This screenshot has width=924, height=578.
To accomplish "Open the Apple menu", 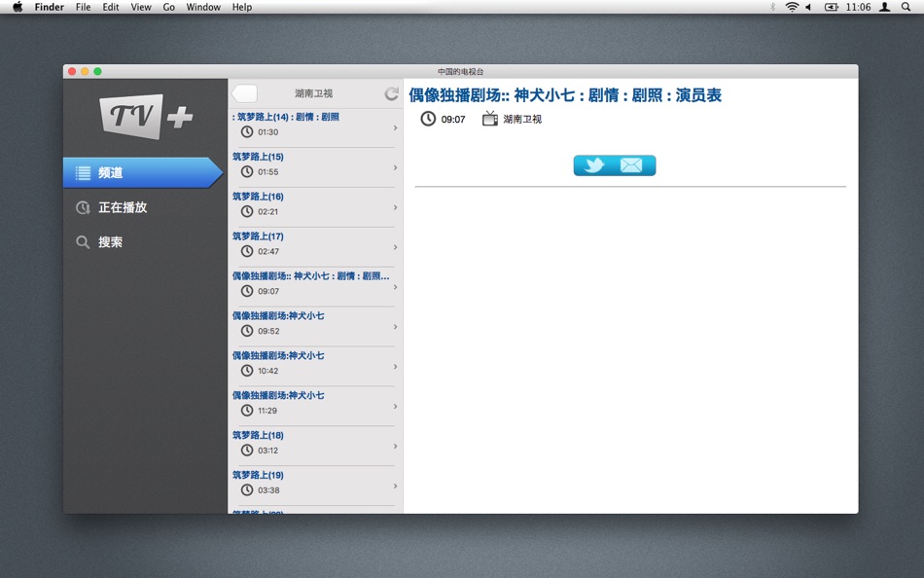I will 18,7.
